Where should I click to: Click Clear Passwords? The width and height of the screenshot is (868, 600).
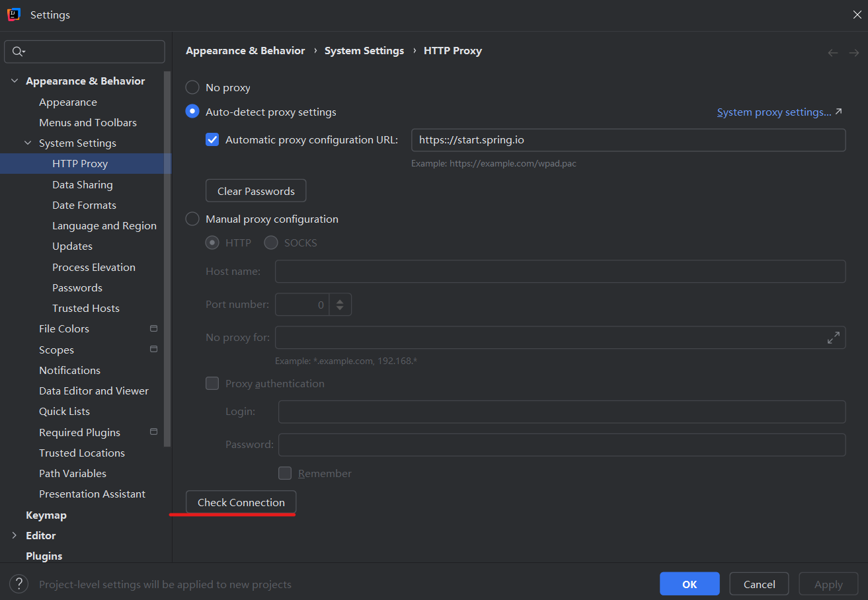click(x=255, y=190)
